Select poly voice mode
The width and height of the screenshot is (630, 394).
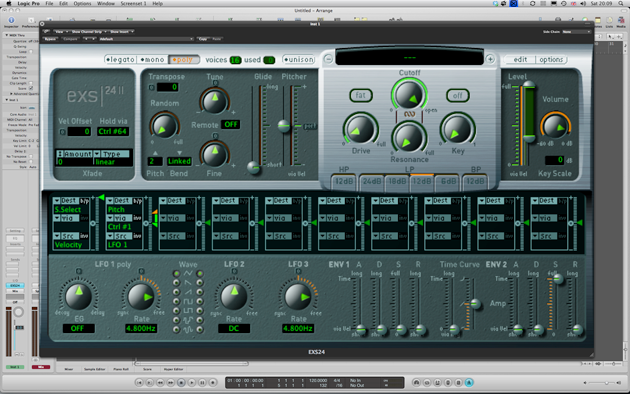[183, 59]
